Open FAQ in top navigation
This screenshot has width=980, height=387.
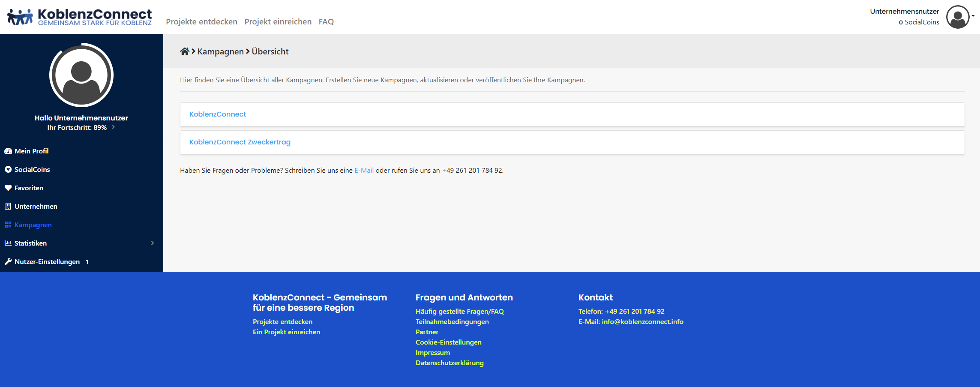click(x=326, y=21)
